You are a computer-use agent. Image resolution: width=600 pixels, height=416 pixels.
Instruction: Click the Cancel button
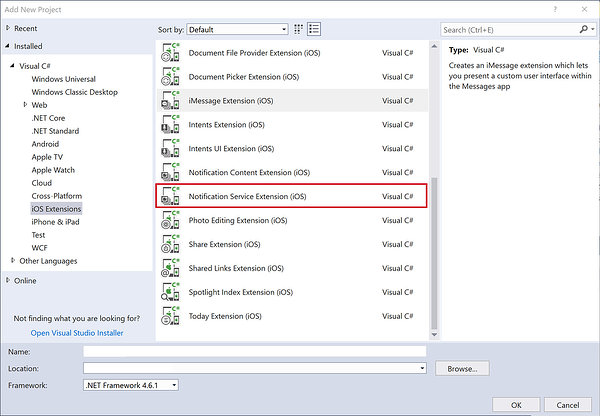point(568,405)
